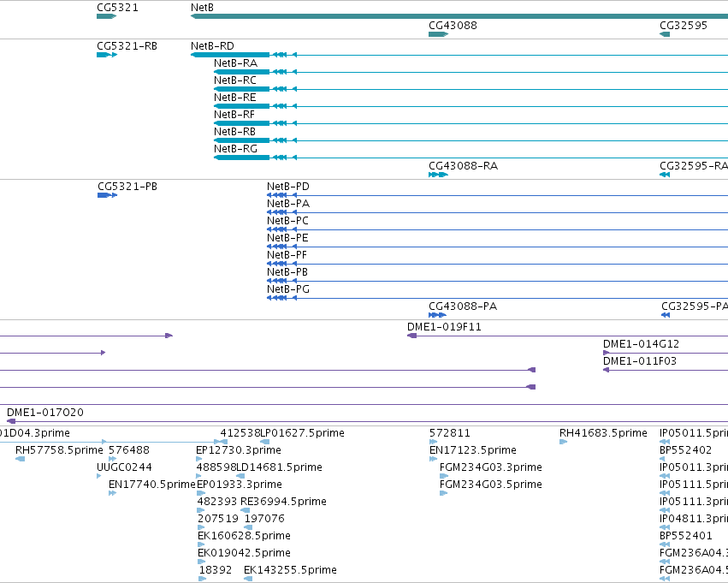Open transcript NetB-RG

235,149
